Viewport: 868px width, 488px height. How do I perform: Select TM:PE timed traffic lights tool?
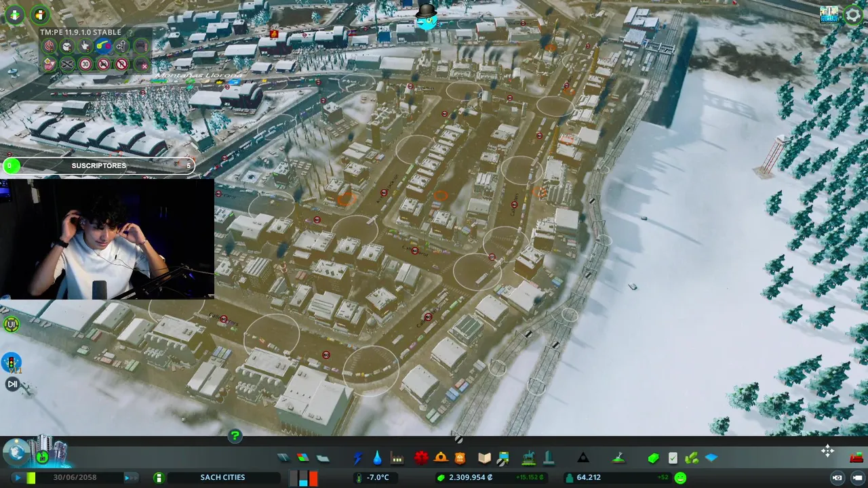(67, 46)
